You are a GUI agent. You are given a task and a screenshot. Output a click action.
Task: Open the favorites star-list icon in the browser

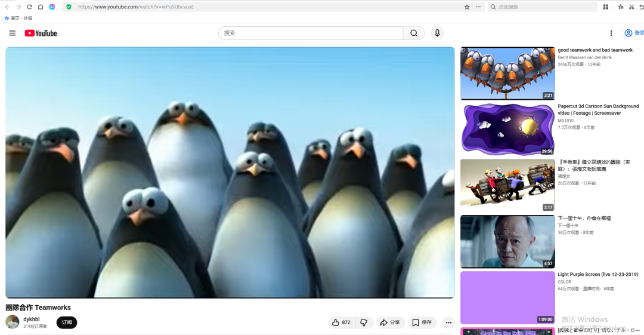(621, 7)
